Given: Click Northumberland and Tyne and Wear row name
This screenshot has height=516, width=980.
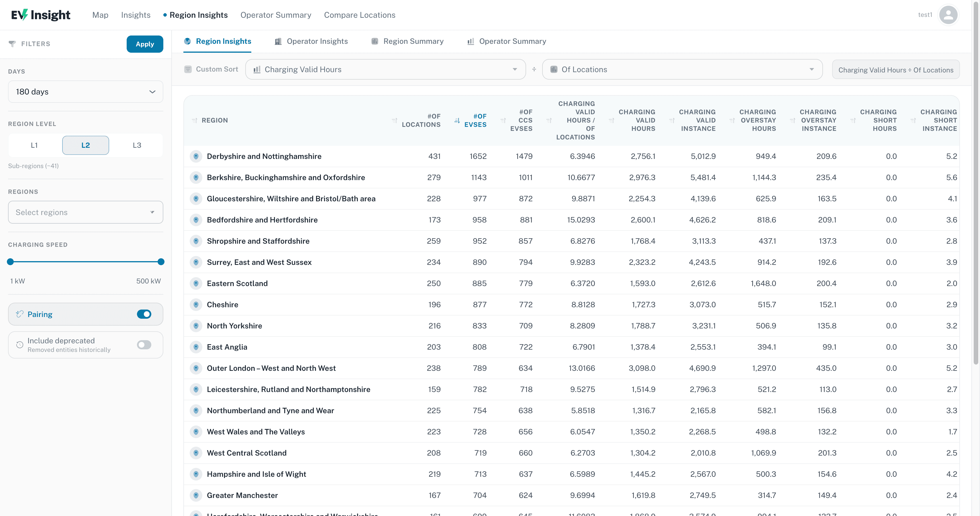Looking at the screenshot, I should click(x=271, y=411).
